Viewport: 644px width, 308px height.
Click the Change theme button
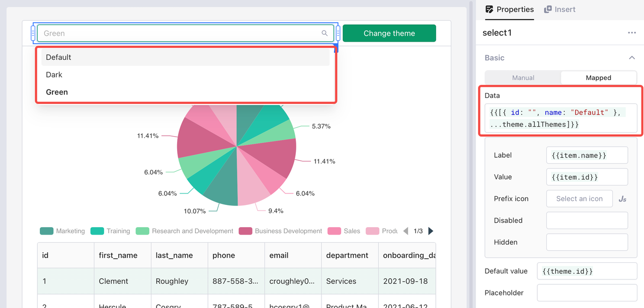click(389, 33)
